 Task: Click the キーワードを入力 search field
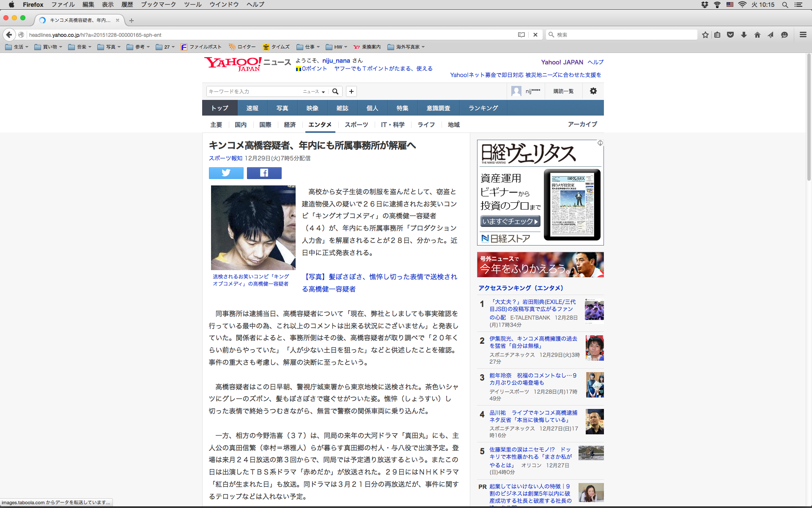coord(254,91)
